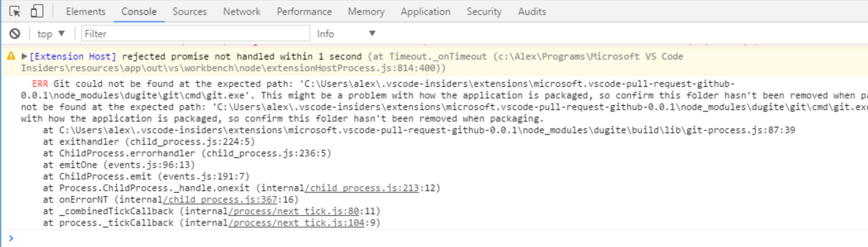Open the Sources panel
The height and width of the screenshot is (247, 868).
coord(189,11)
